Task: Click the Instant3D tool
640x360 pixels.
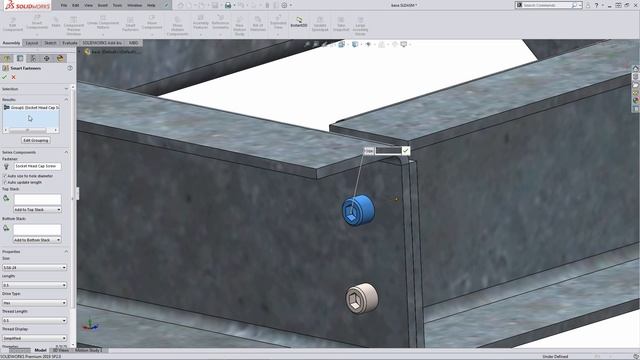Action: click(x=299, y=22)
